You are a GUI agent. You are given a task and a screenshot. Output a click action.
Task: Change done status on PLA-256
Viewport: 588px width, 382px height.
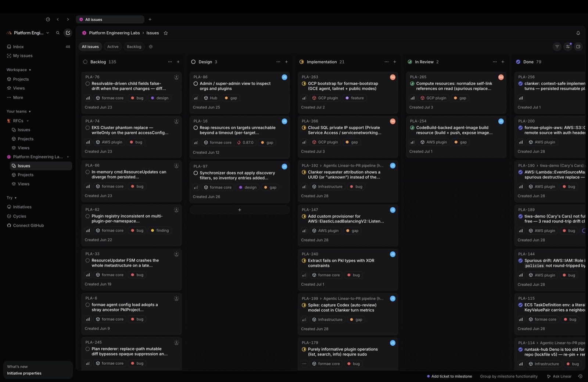click(x=520, y=83)
